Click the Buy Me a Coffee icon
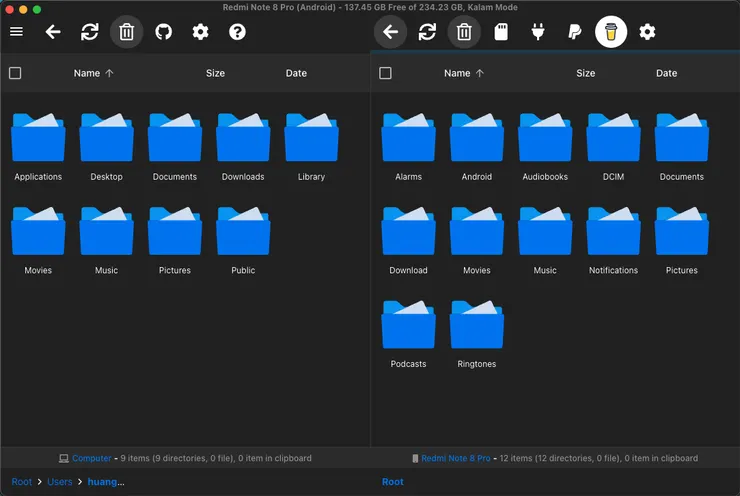The image size is (740, 496). pos(611,32)
